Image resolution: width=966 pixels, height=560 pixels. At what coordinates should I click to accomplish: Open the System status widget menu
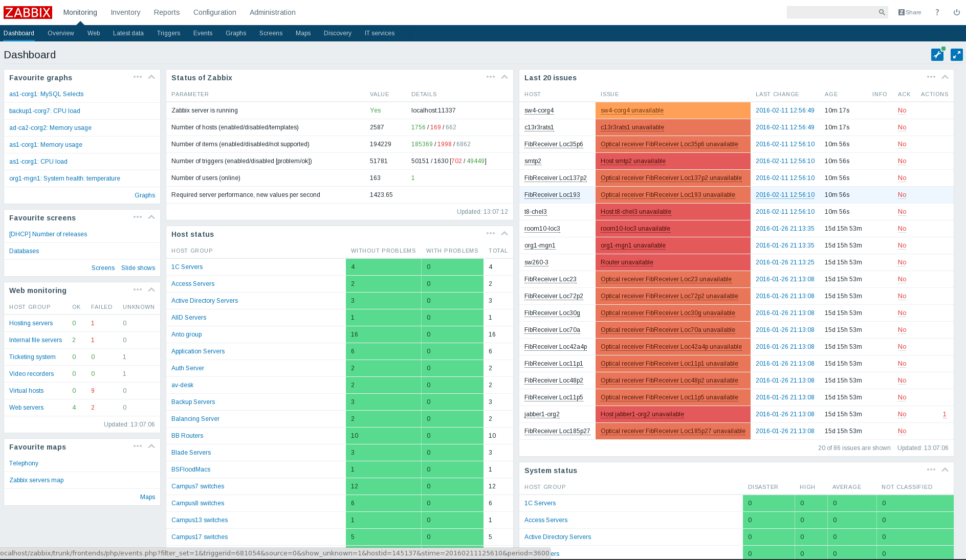[931, 469]
